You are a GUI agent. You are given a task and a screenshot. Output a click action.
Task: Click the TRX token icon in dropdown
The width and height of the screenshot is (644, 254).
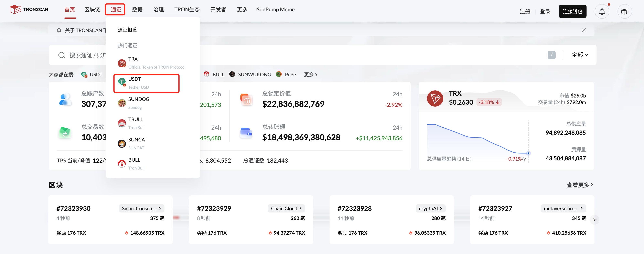point(122,63)
